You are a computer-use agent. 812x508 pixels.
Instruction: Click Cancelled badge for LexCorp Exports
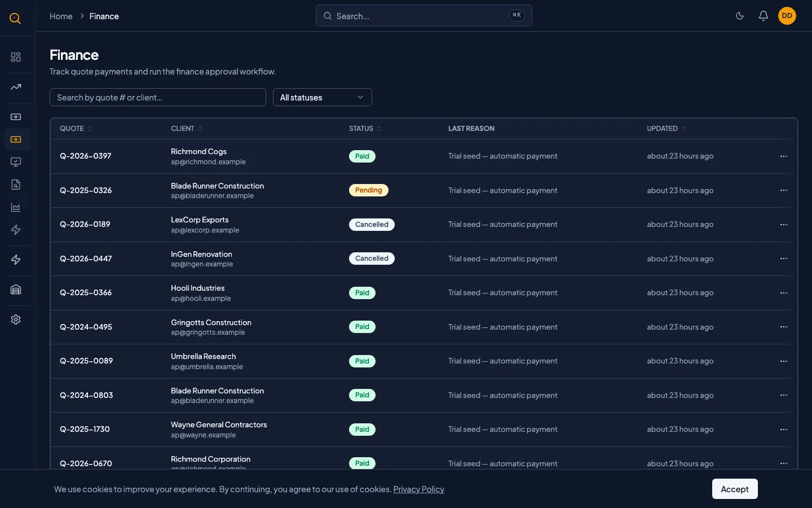pos(372,225)
